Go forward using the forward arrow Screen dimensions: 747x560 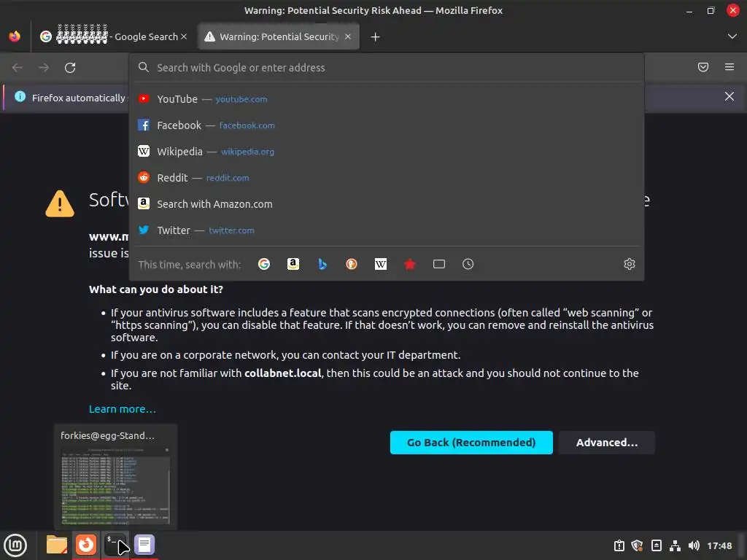[x=44, y=68]
